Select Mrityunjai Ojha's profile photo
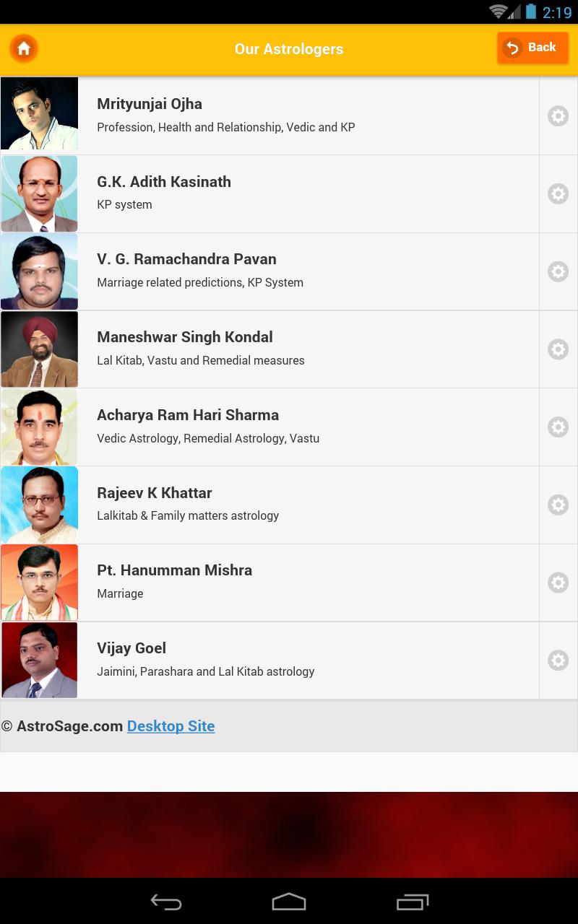Screen dimensions: 578x924 click(39, 114)
